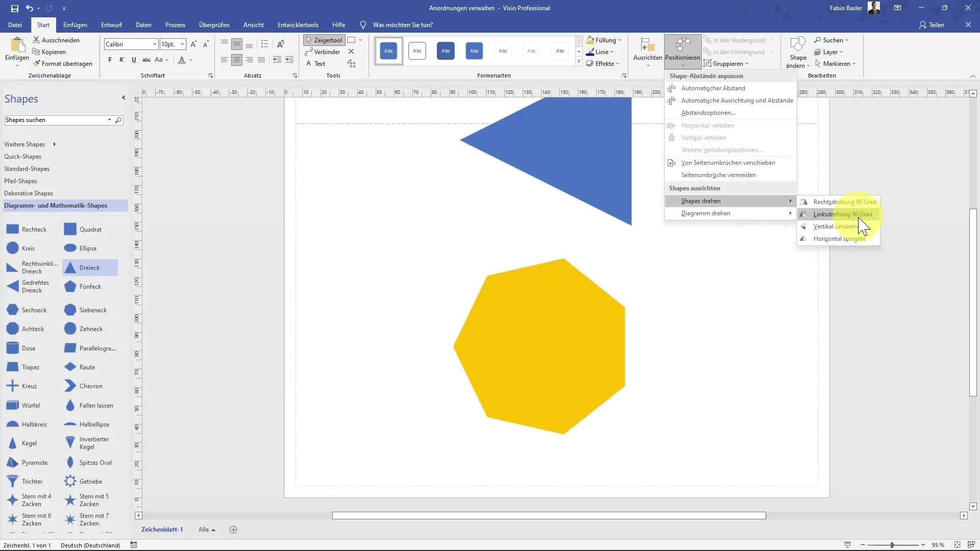The width and height of the screenshot is (980, 551).
Task: Click the bullet list icon
Action: coord(264,44)
